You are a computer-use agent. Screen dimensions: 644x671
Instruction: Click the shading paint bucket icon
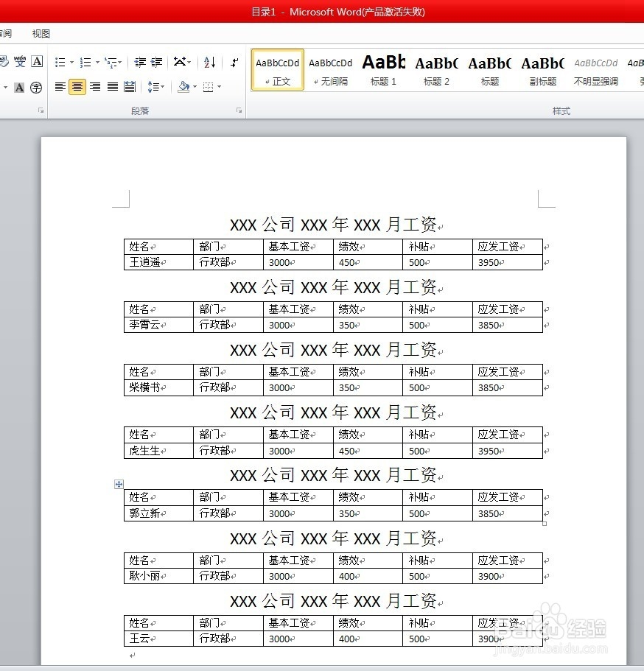pos(183,87)
